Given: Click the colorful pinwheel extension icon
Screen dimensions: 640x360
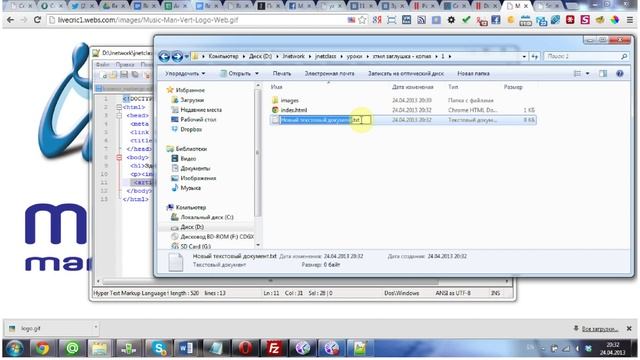Looking at the screenshot, I should coord(615,20).
